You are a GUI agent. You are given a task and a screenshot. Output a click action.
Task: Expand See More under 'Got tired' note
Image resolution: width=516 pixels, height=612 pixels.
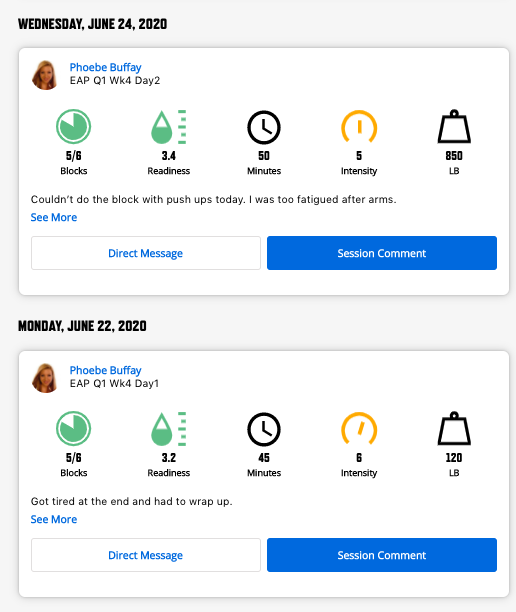tap(54, 519)
